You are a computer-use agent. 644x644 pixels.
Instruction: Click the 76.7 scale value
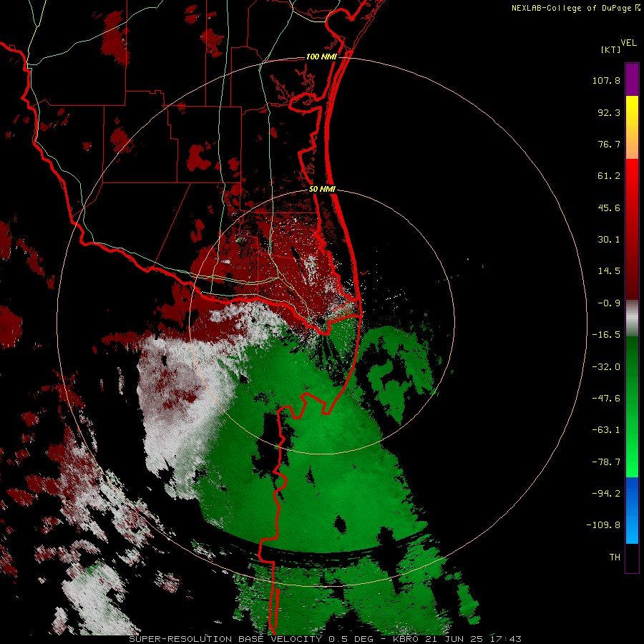pos(609,144)
